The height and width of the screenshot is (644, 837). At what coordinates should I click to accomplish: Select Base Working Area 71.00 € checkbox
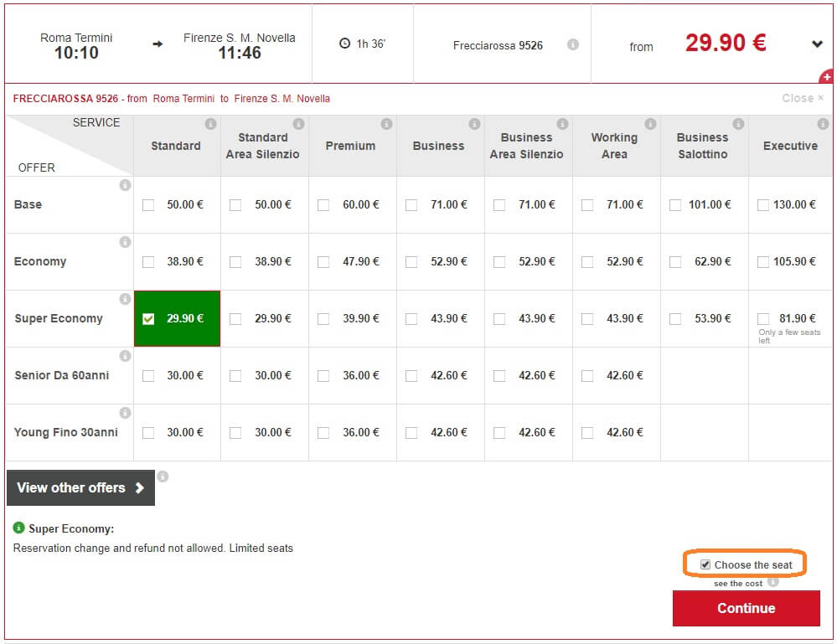587,205
